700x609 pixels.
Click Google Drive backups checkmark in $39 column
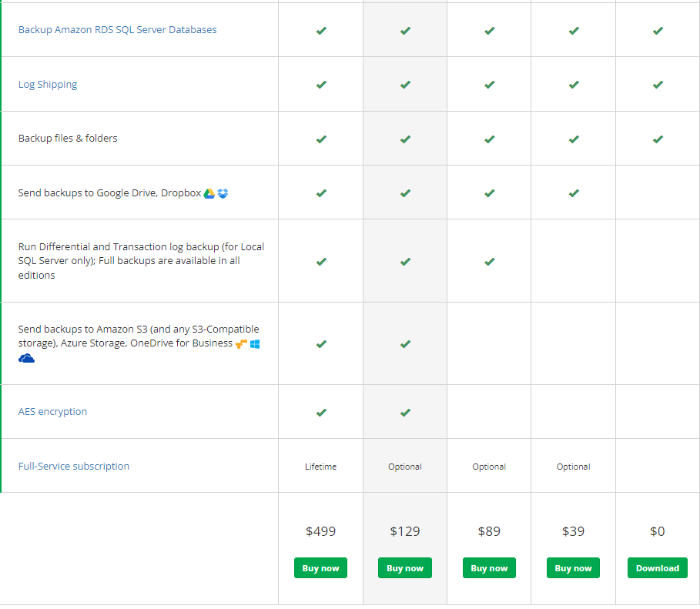click(x=573, y=193)
